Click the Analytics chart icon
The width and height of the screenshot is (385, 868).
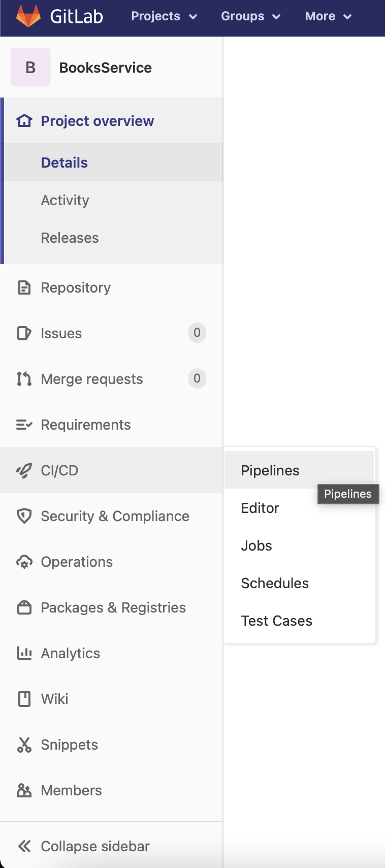coord(24,653)
